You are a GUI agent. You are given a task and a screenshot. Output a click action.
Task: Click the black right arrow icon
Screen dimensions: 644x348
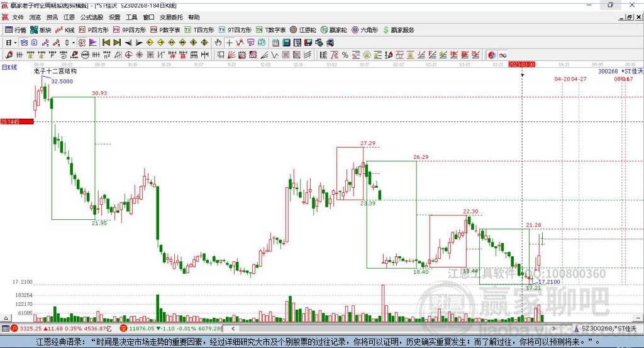pos(139,42)
